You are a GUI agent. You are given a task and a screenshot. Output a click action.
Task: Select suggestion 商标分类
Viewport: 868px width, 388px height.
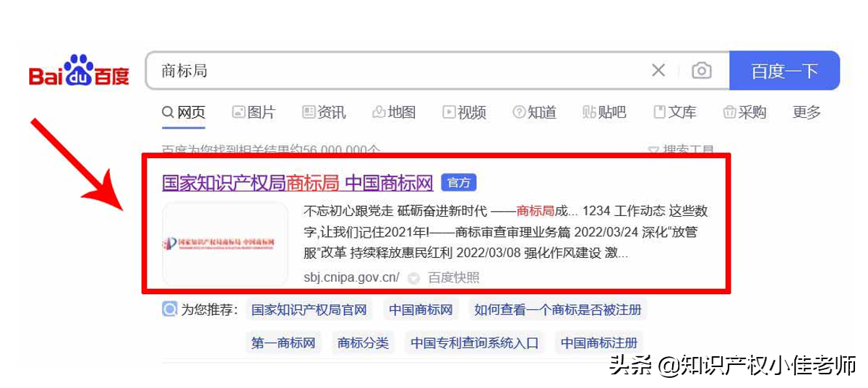(x=363, y=342)
